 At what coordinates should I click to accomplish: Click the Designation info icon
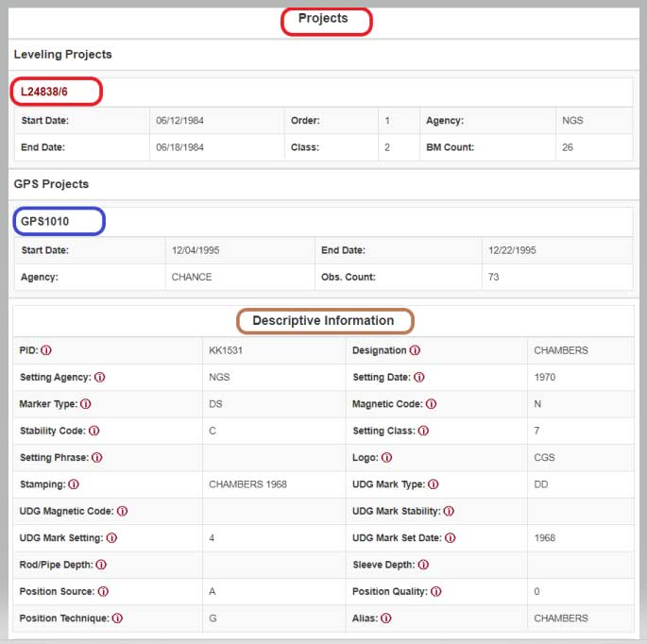[415, 350]
